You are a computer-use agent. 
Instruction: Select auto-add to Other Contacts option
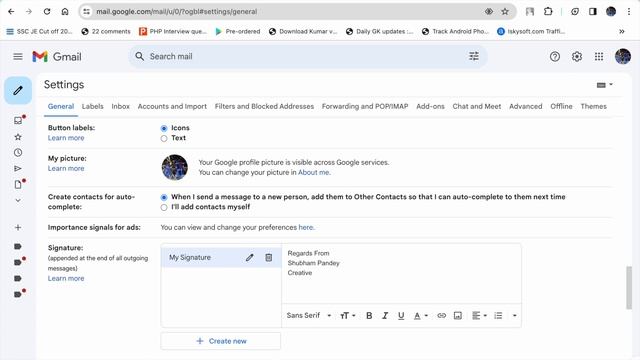coord(164,197)
